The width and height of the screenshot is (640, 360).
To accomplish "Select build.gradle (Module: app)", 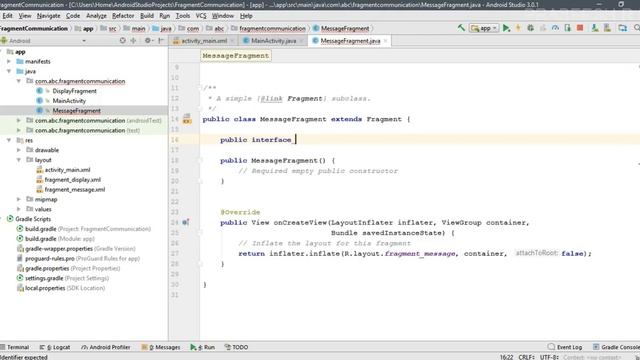I will click(60, 239).
